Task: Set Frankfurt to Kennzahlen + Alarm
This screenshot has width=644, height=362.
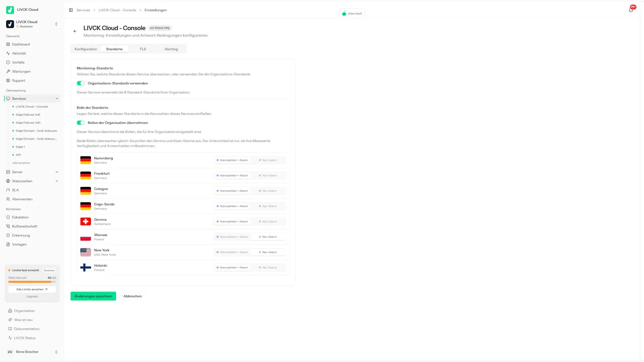Action: 232,175
